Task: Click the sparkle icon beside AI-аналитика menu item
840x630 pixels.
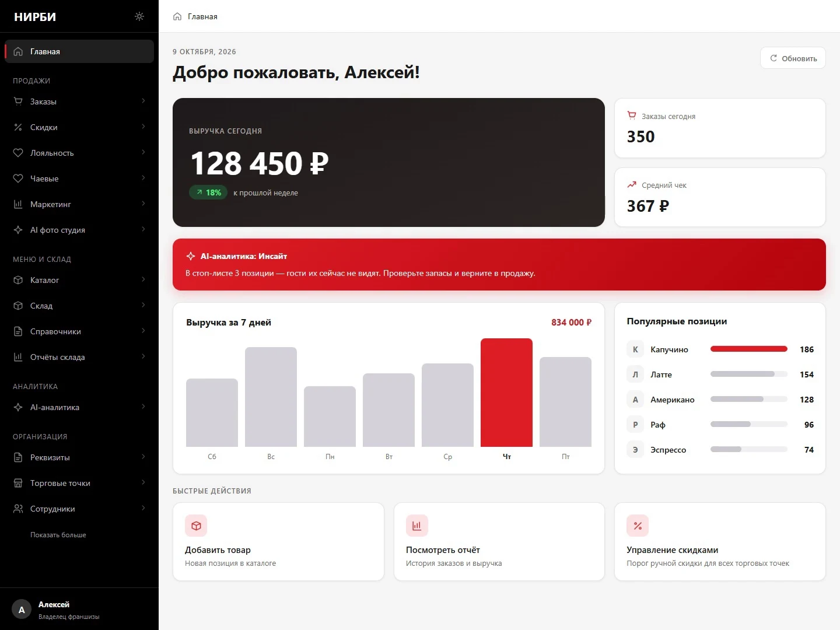Action: (x=18, y=407)
